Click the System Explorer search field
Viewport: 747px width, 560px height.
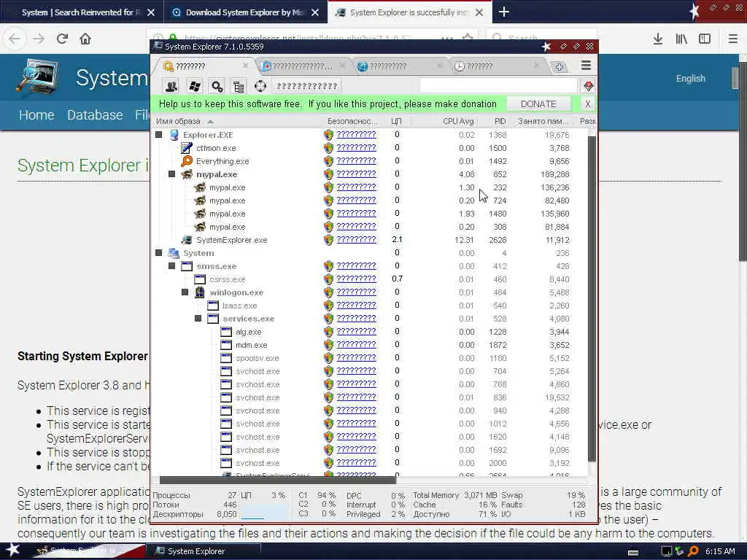coord(498,86)
